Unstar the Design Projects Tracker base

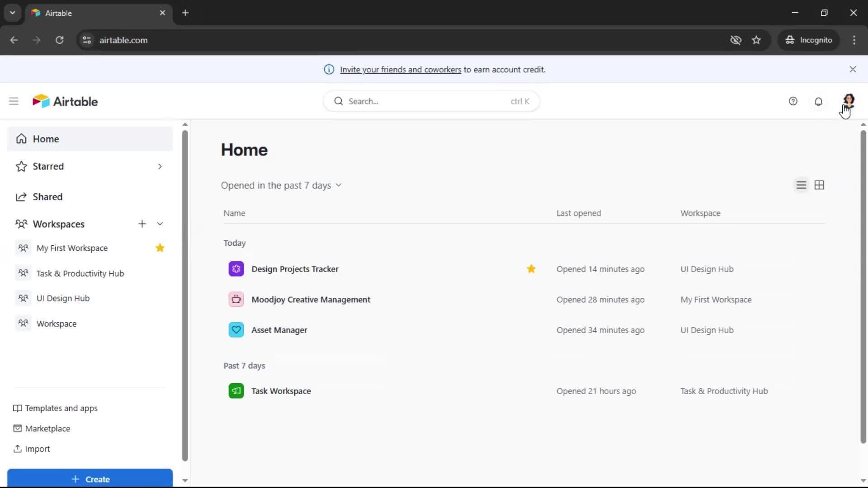(531, 269)
